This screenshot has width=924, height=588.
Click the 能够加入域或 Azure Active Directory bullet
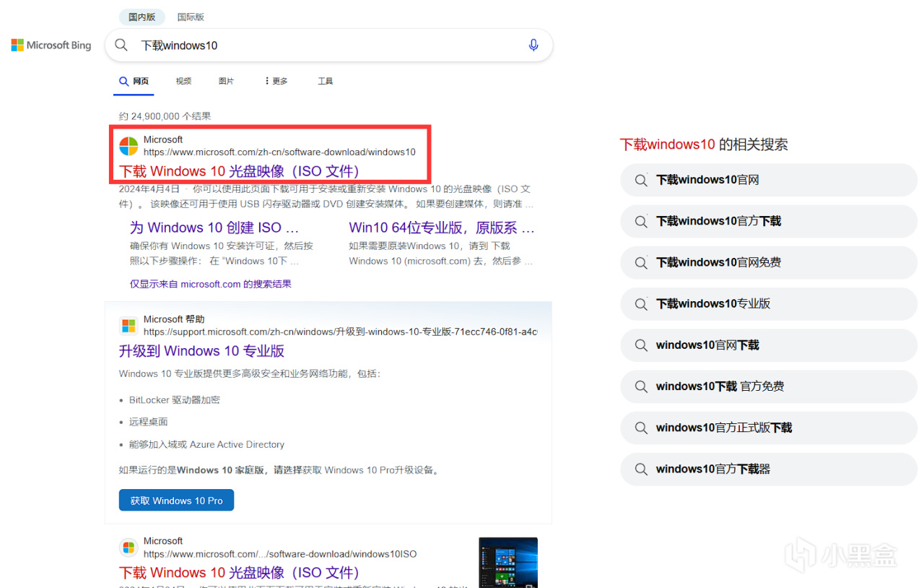(206, 444)
